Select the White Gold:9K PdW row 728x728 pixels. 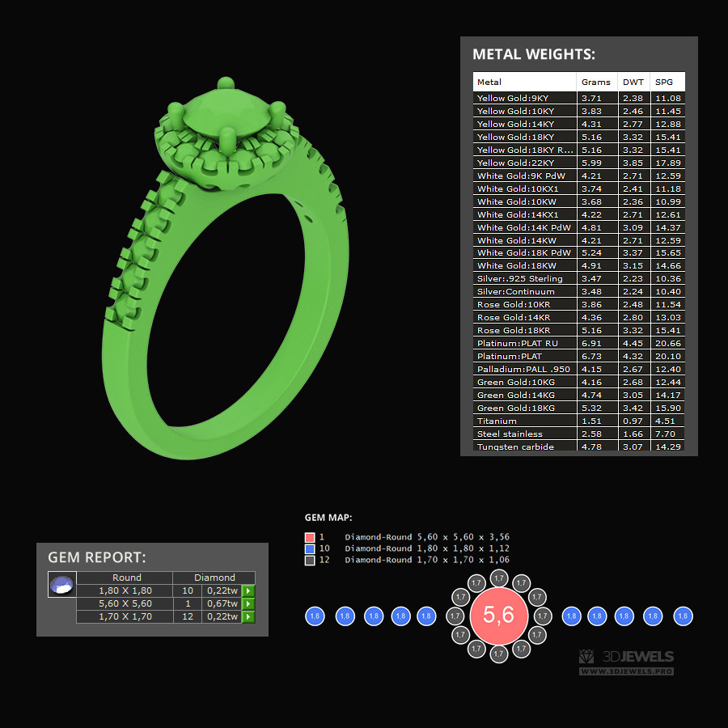tap(579, 176)
